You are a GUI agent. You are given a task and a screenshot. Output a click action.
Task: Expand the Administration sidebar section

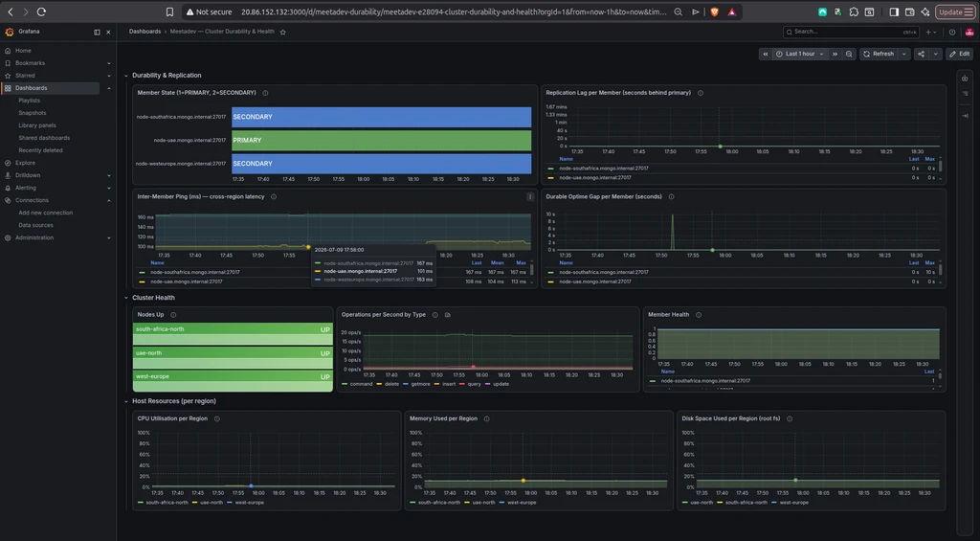click(109, 238)
